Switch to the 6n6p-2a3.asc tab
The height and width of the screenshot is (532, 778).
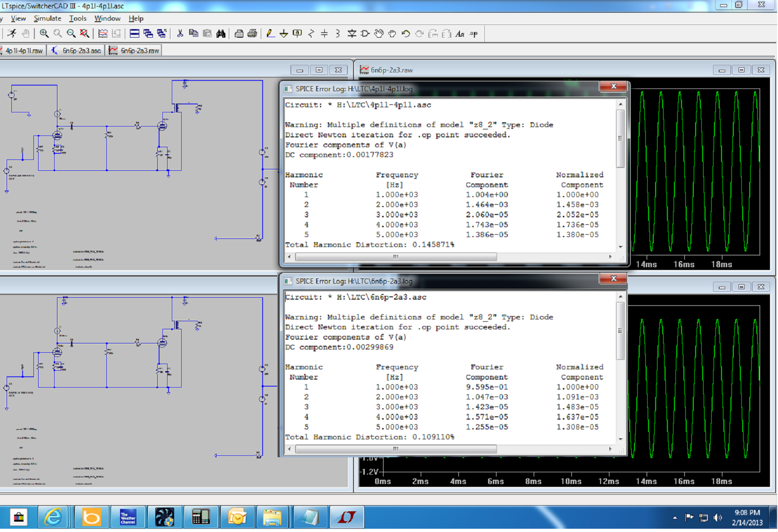pos(76,50)
